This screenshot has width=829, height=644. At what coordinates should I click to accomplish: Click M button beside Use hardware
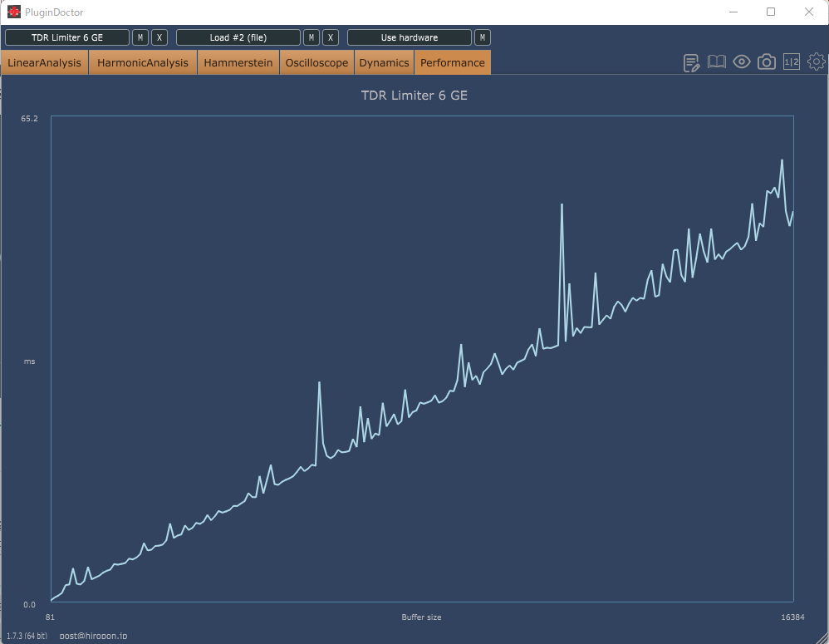point(483,37)
